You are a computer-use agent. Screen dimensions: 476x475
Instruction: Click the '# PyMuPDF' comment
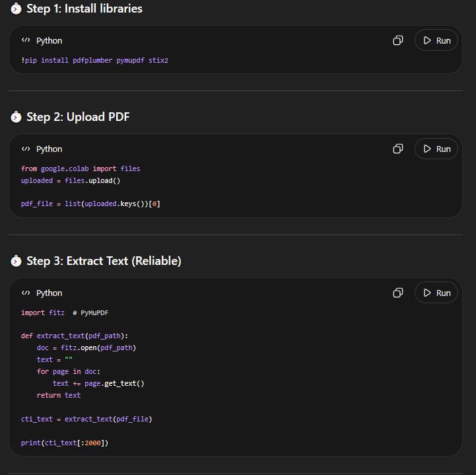(90, 313)
